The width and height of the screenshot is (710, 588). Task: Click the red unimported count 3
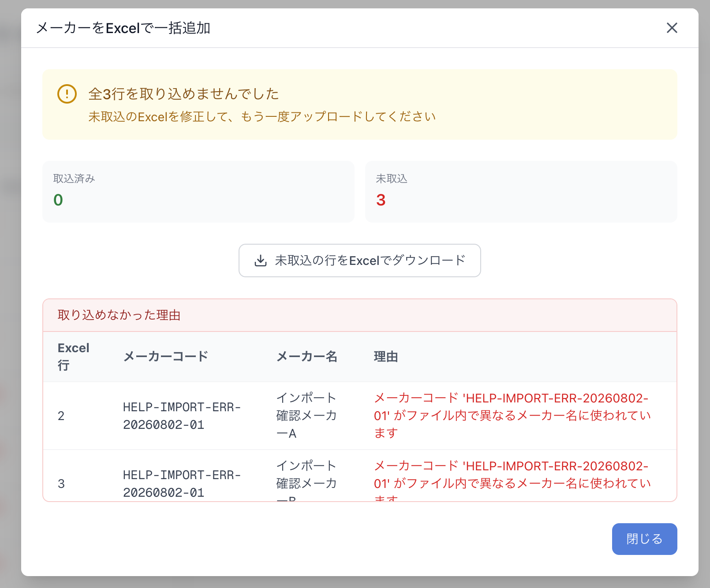point(381,200)
